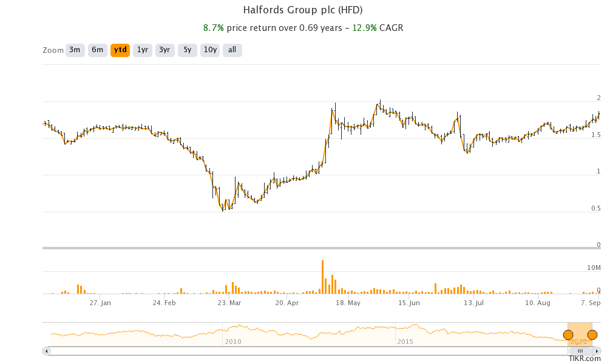Click the 1.5 price axis label
Screen dimensions: 607x364
tap(596, 135)
